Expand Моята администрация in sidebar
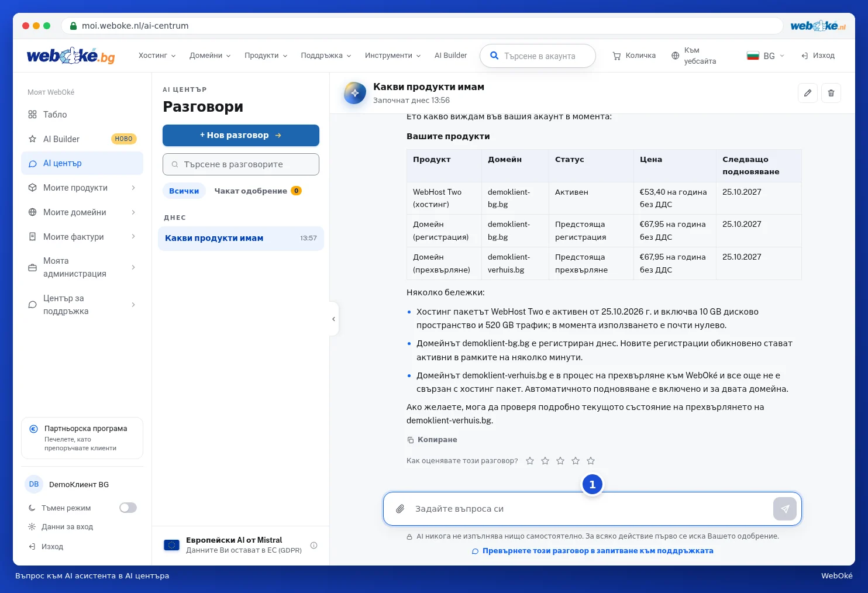 [82, 267]
